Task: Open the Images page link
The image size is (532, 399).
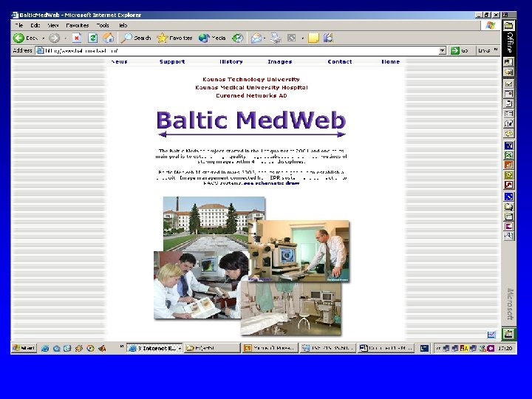Action: (x=280, y=62)
